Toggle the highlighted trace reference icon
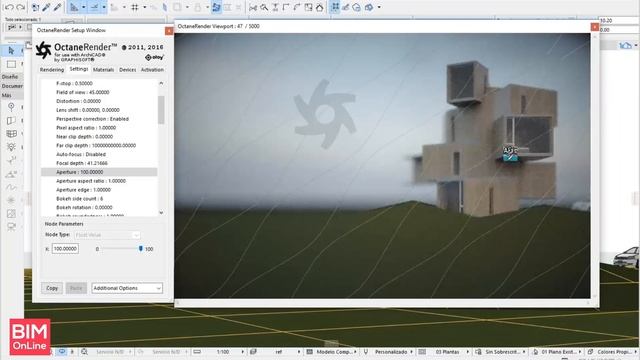The image size is (640, 360). (216, 7)
